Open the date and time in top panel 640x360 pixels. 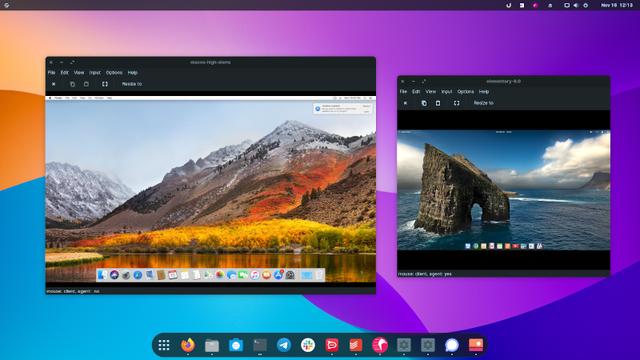(x=616, y=5)
